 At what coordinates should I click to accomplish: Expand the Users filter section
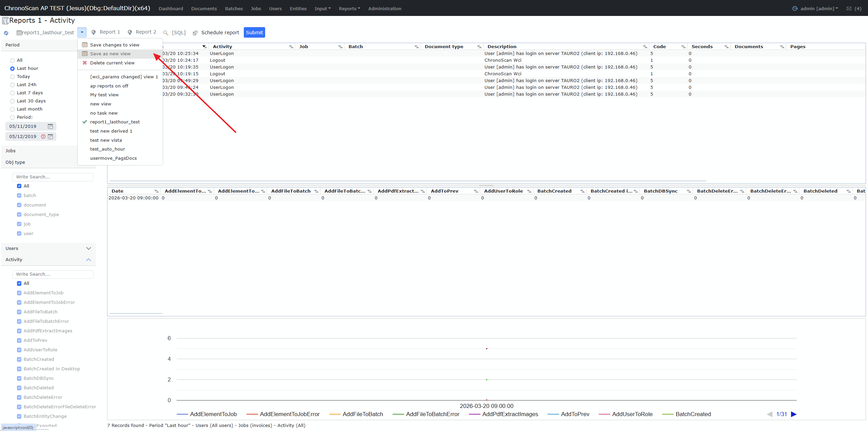(x=88, y=249)
